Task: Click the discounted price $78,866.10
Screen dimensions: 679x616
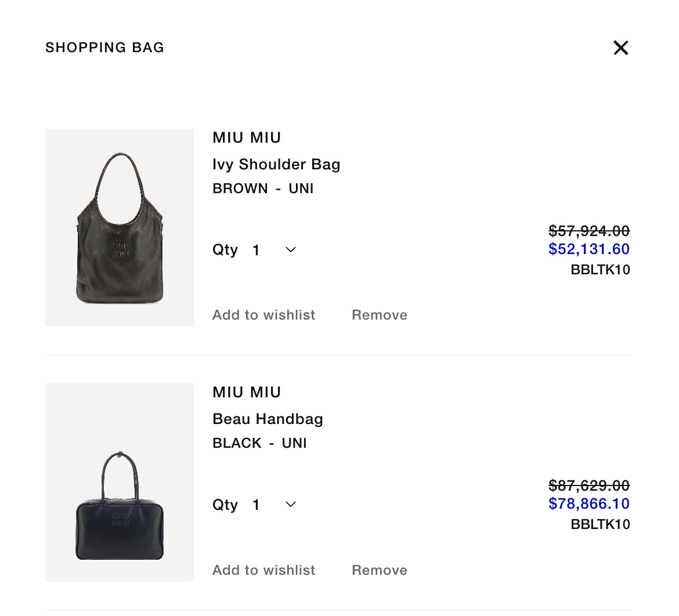Action: point(588,503)
